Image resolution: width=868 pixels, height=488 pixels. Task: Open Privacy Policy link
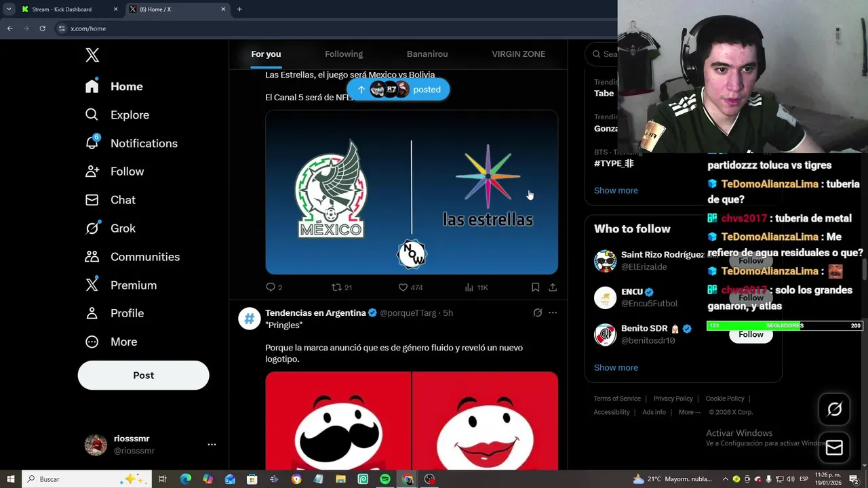[x=673, y=399]
